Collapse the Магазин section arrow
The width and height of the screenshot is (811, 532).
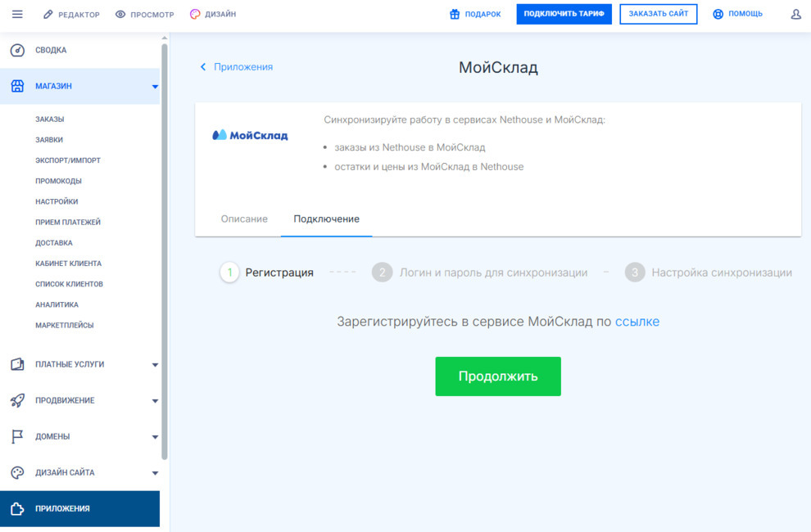[x=155, y=87]
